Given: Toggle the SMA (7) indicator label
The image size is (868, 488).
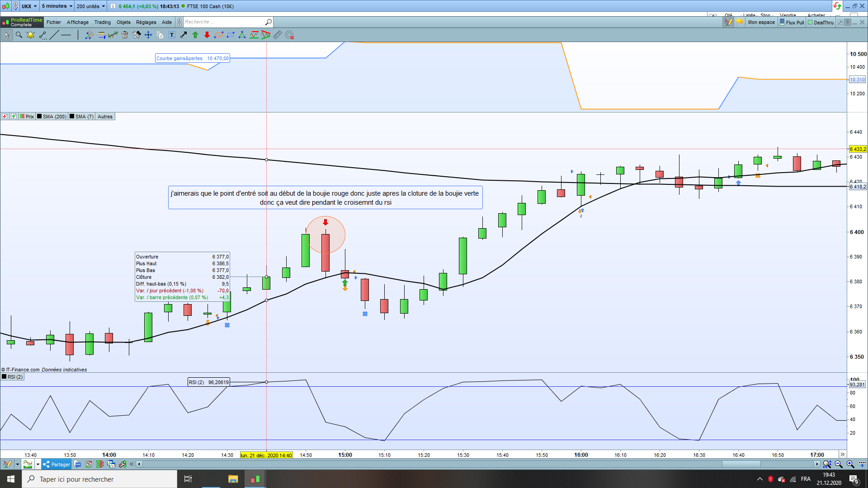Looking at the screenshot, I should pos(82,117).
